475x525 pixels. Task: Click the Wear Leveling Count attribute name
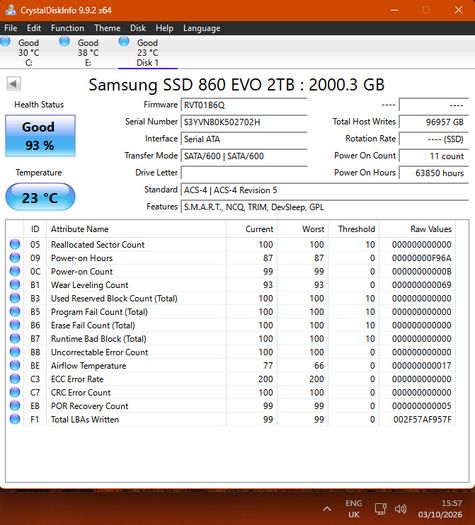tap(89, 285)
